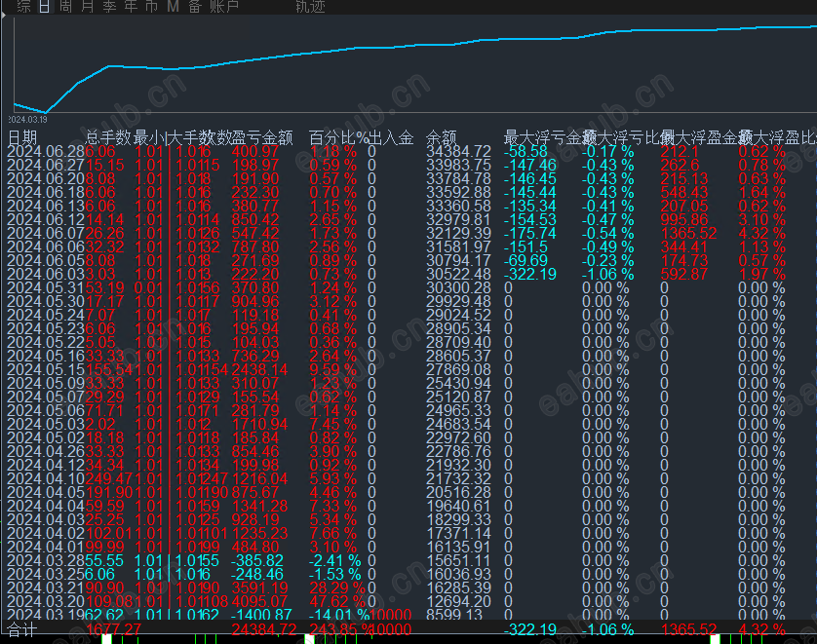817x644 pixels.
Task: Click the 总手数 column header
Action: (x=108, y=138)
